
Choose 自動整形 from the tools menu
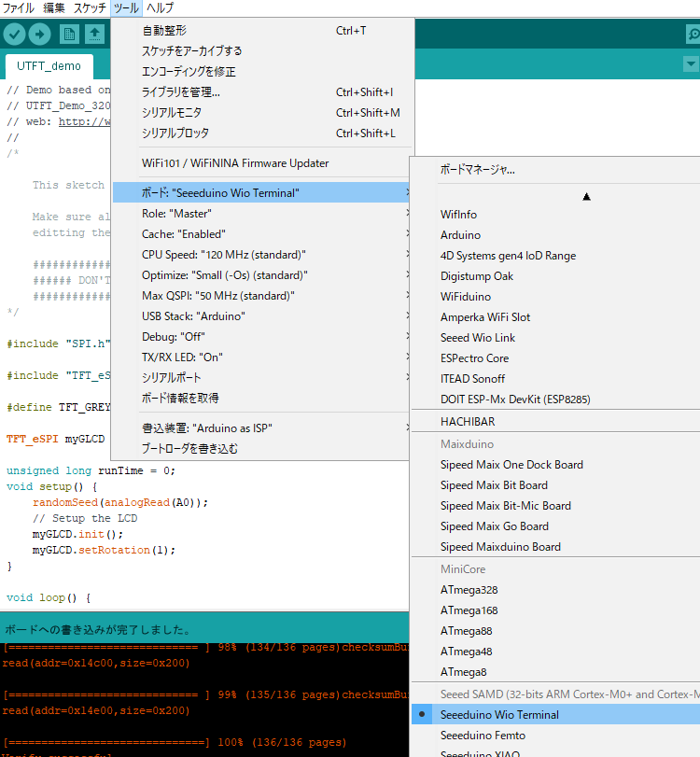[x=263, y=31]
